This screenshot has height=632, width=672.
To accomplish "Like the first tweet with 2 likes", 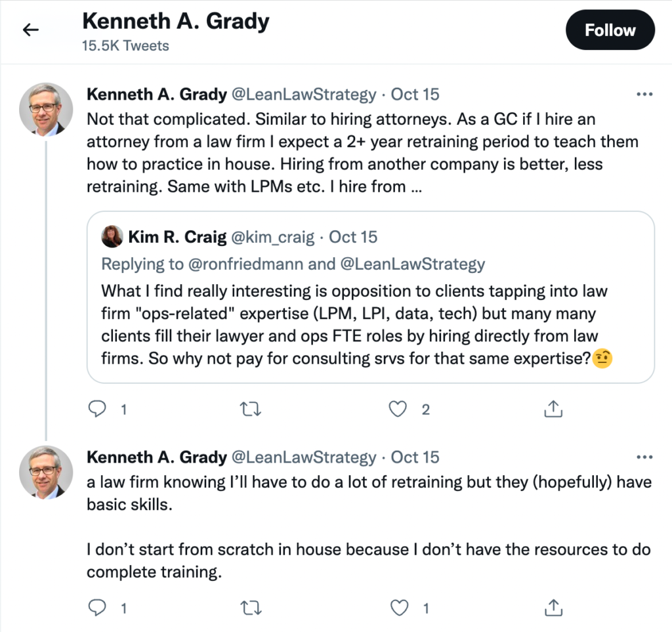I will point(398,410).
